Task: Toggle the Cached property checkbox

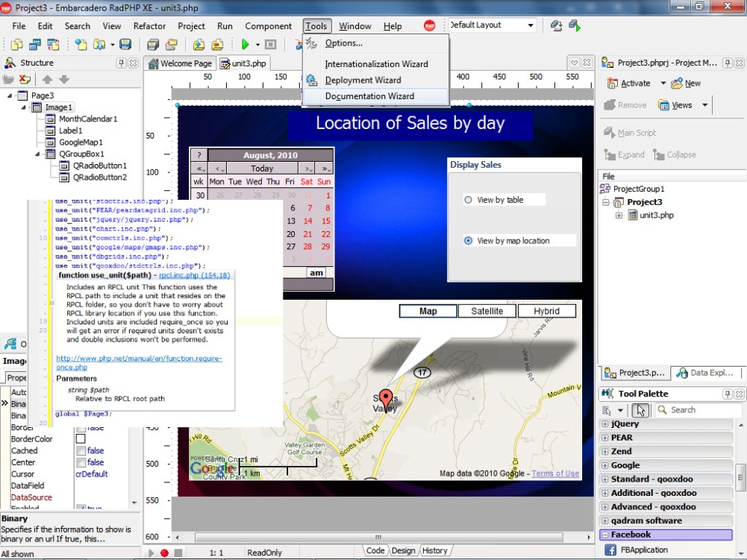Action: pyautogui.click(x=81, y=450)
